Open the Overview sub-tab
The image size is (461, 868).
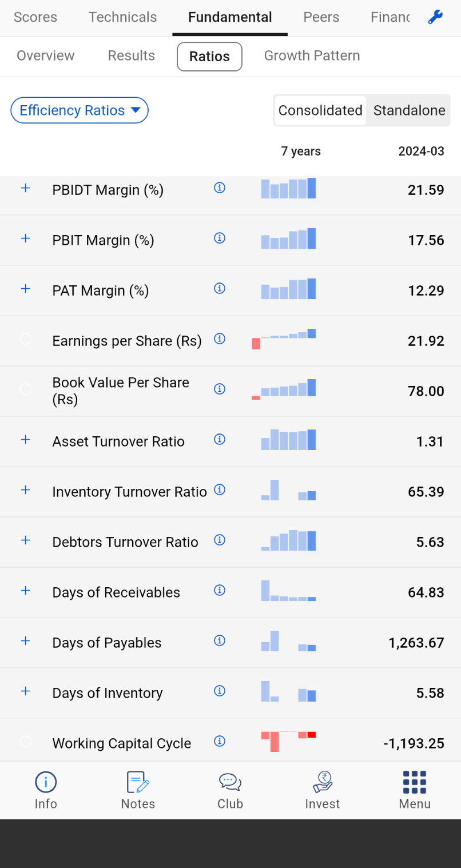pos(46,56)
